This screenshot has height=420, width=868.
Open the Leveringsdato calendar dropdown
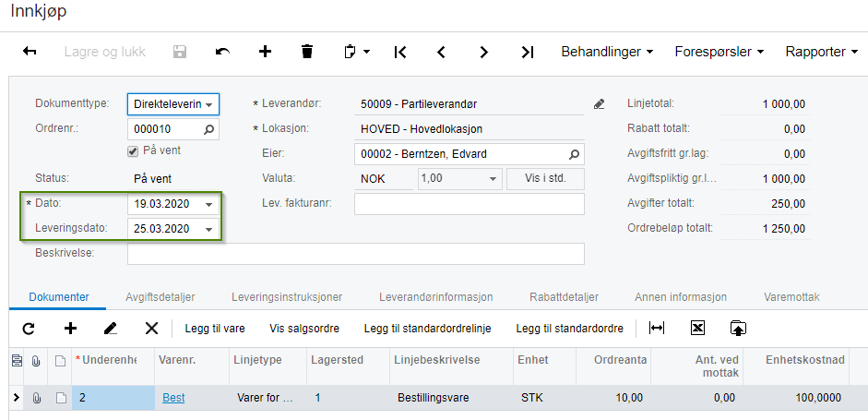pyautogui.click(x=208, y=229)
